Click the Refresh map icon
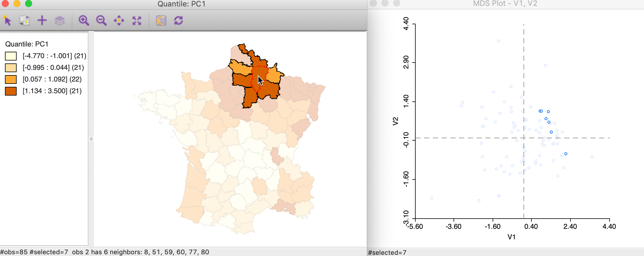This screenshot has height=256, width=644. pos(178,20)
